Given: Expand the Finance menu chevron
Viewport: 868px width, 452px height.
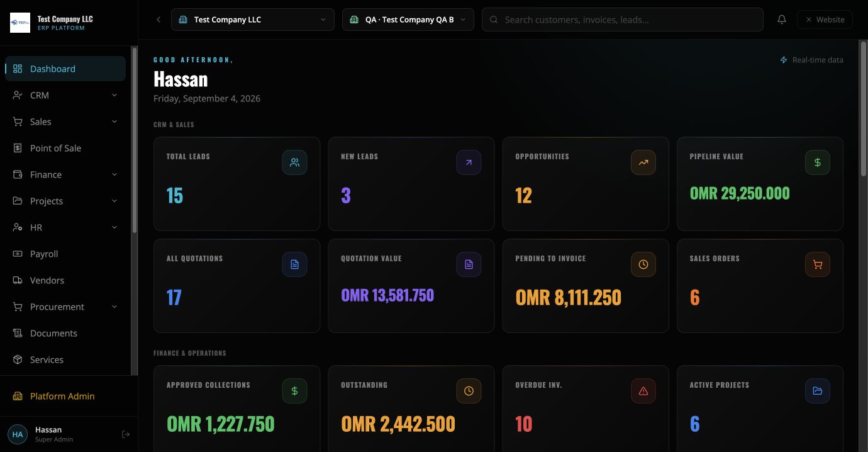Looking at the screenshot, I should 114,174.
